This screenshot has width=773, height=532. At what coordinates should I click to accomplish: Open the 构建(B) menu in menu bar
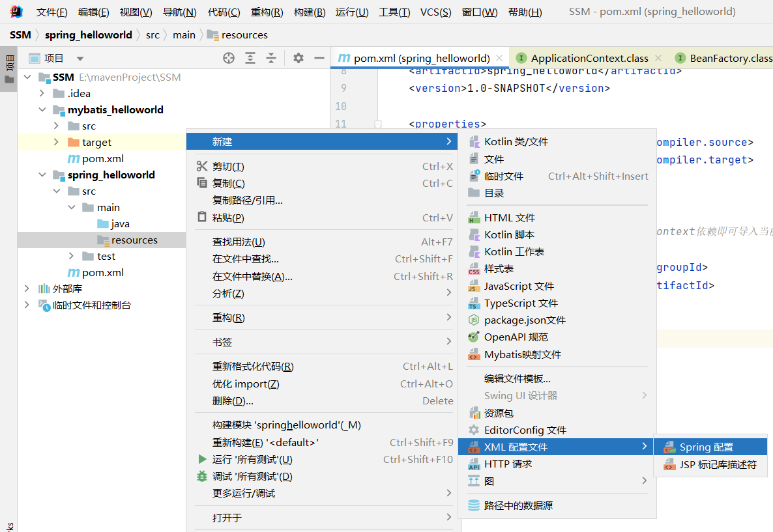coord(310,12)
